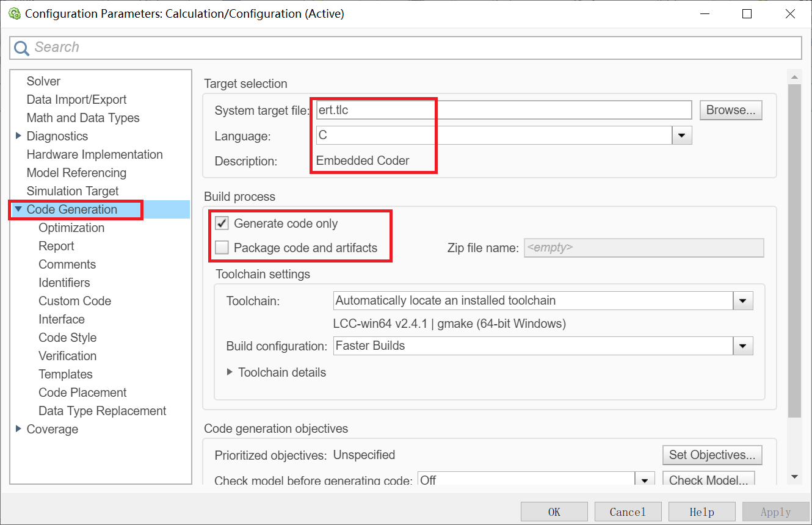Screen dimensions: 812x525
Task: Open Check model before generating code dropdown
Action: (645, 479)
